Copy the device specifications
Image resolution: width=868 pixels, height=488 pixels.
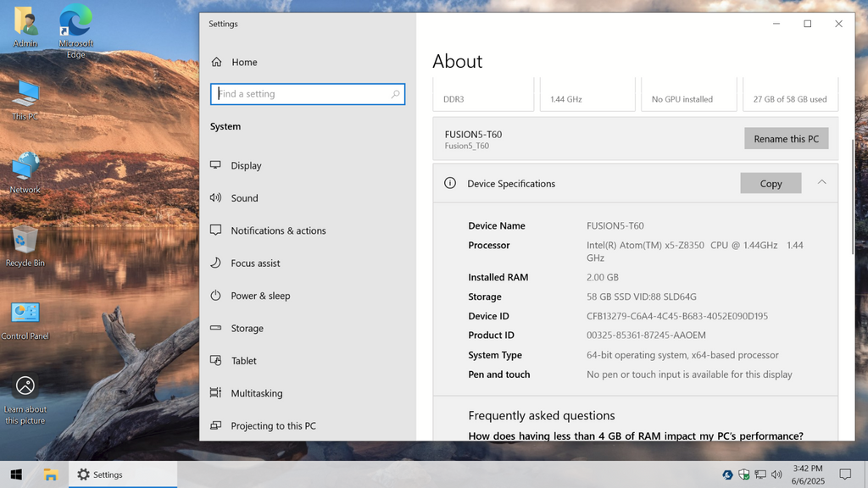pyautogui.click(x=771, y=183)
